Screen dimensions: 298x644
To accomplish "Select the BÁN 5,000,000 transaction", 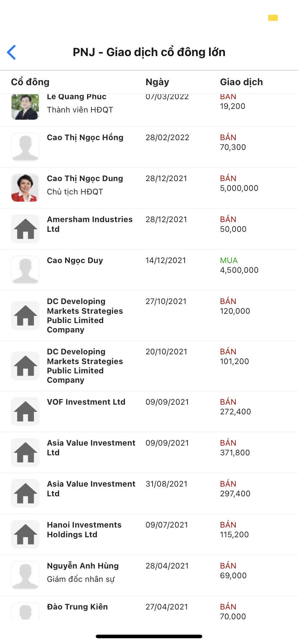I will 239,183.
